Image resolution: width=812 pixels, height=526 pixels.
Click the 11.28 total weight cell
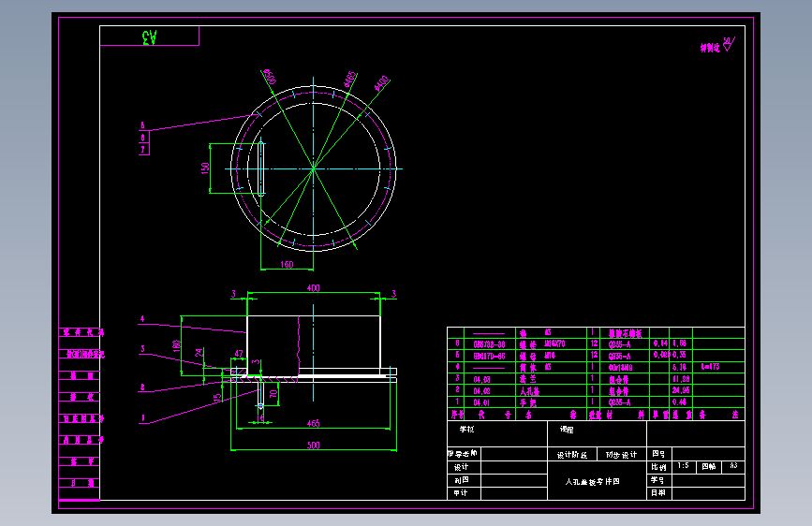[681, 379]
